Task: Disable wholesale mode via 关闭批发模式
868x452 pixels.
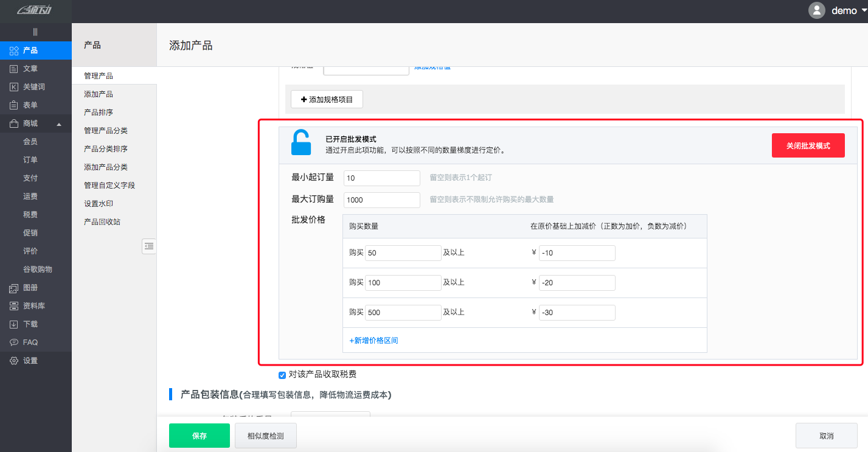Action: pyautogui.click(x=808, y=145)
